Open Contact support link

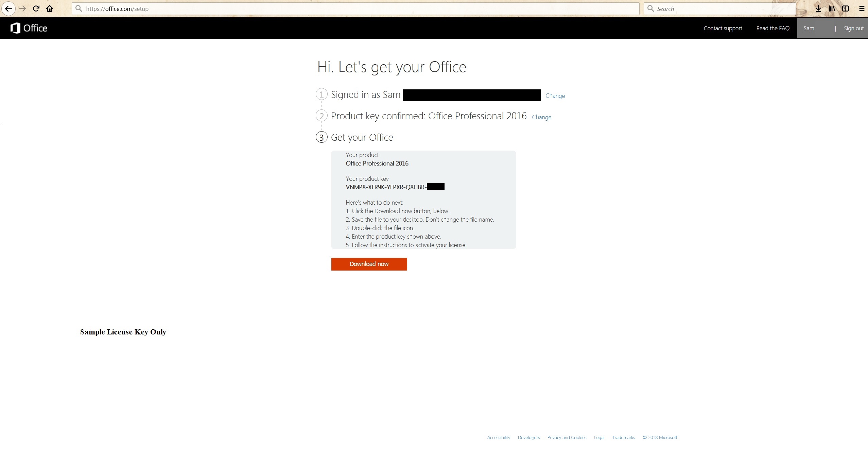723,28
